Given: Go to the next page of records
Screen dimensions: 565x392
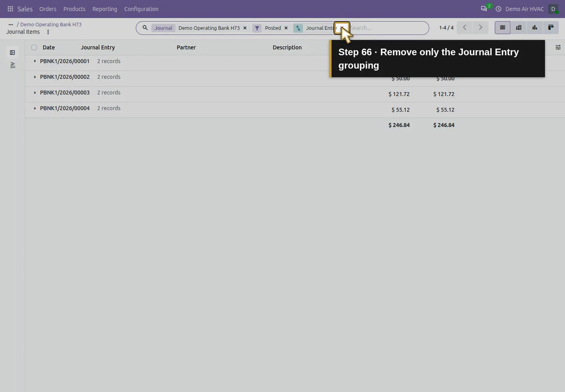Looking at the screenshot, I should click(480, 27).
